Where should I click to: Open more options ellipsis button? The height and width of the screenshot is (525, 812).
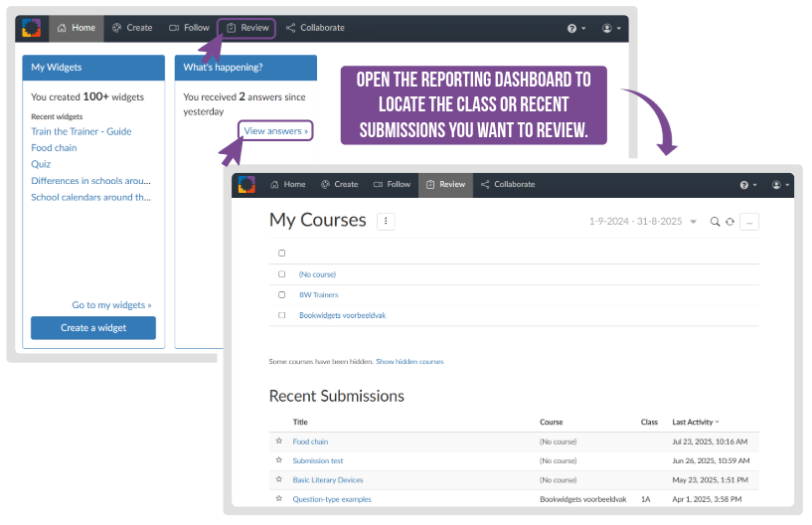tap(749, 222)
